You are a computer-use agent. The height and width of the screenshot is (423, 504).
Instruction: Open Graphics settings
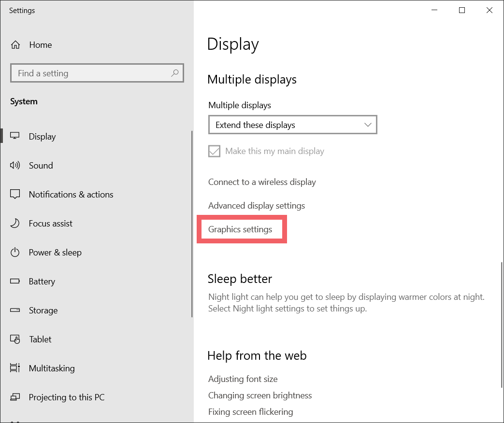[241, 229]
